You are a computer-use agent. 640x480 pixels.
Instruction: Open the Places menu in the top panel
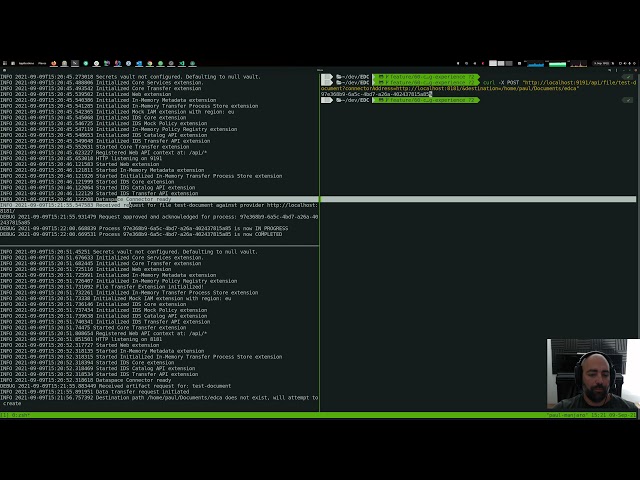tap(42, 63)
